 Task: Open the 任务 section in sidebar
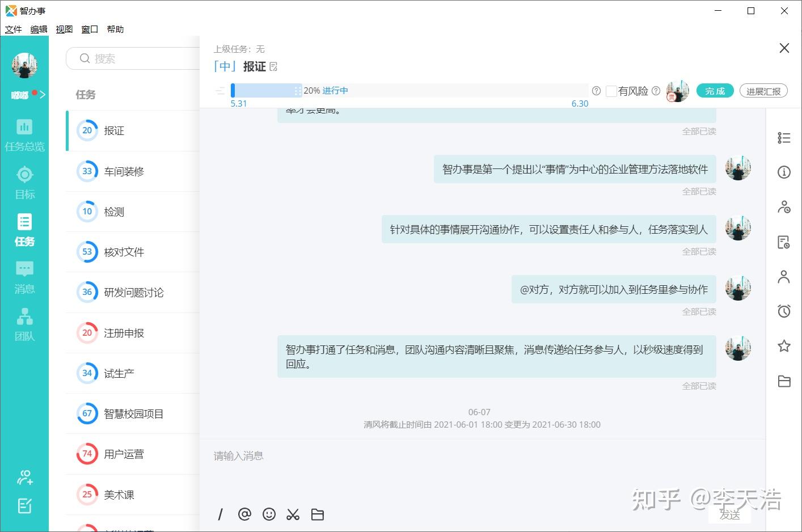(x=24, y=230)
